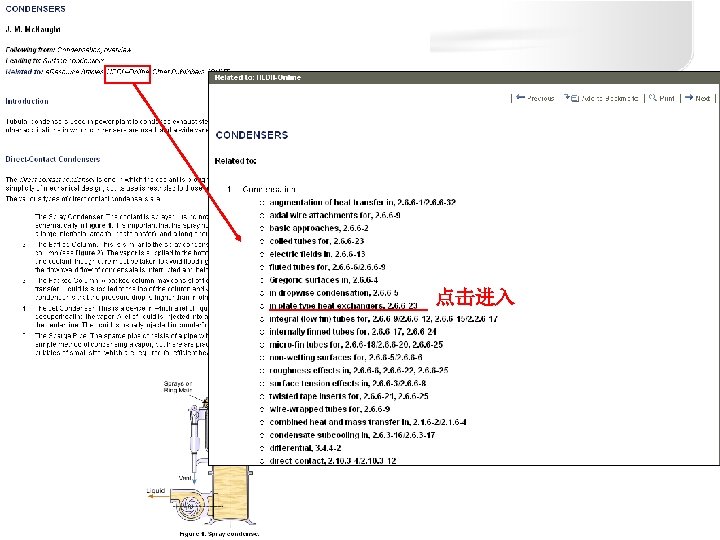
Task: Open 'micro-fin tubes for' entry
Action: pos(356,344)
